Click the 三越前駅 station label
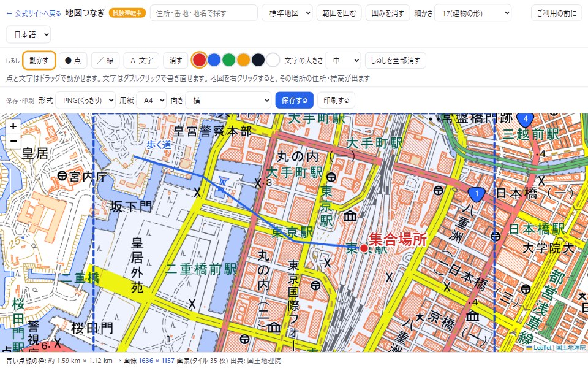The height and width of the screenshot is (368, 588). 530,134
